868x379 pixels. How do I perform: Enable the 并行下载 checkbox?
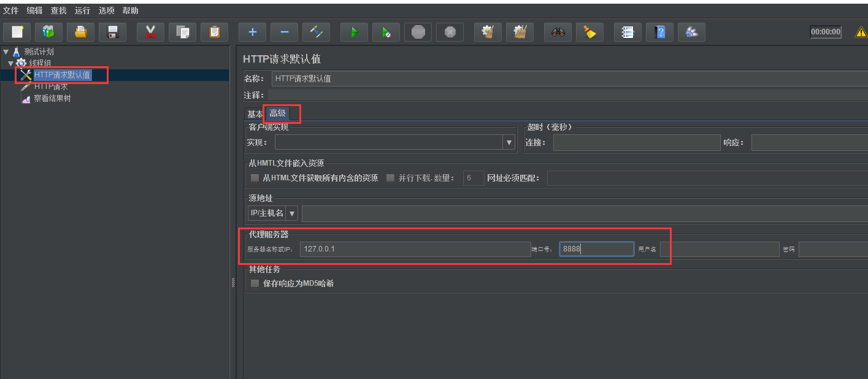click(x=391, y=178)
